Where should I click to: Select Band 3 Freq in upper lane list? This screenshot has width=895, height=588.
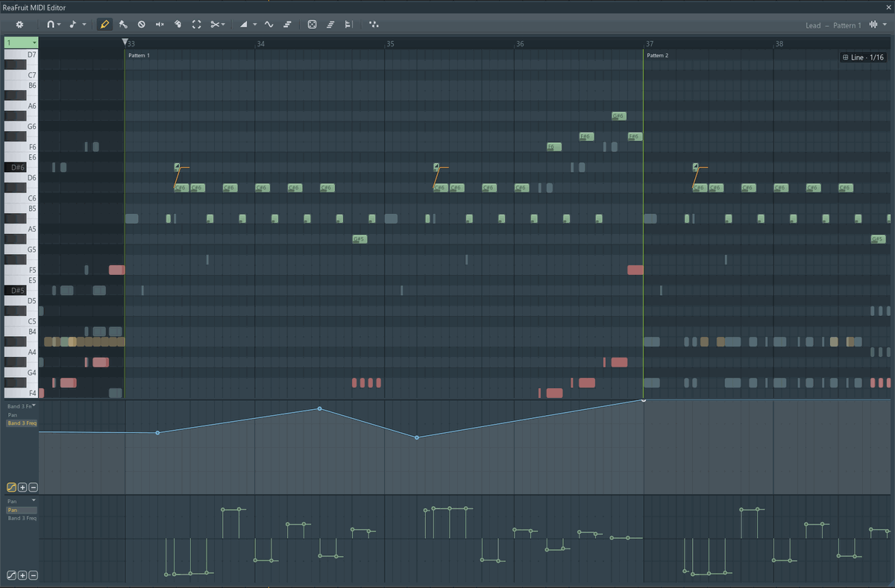coord(22,423)
